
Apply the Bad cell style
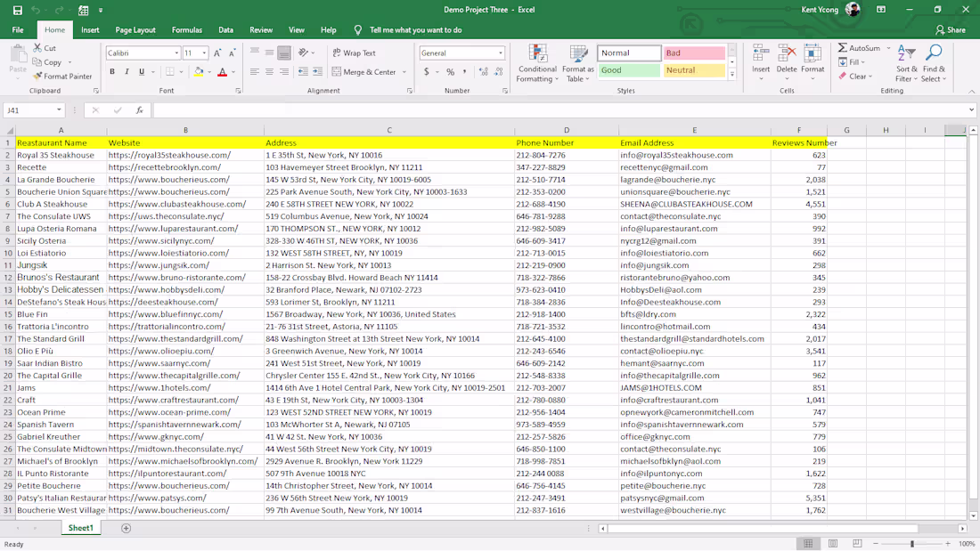click(694, 53)
